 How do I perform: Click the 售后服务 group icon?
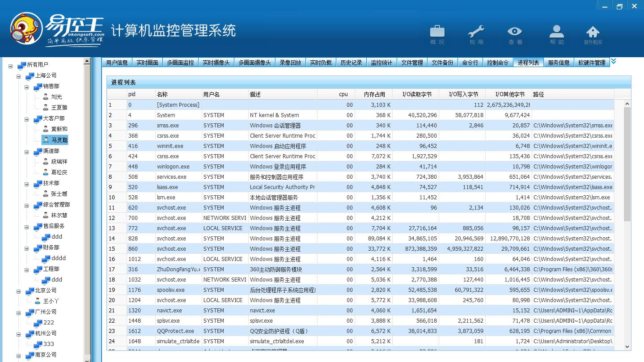click(x=38, y=226)
